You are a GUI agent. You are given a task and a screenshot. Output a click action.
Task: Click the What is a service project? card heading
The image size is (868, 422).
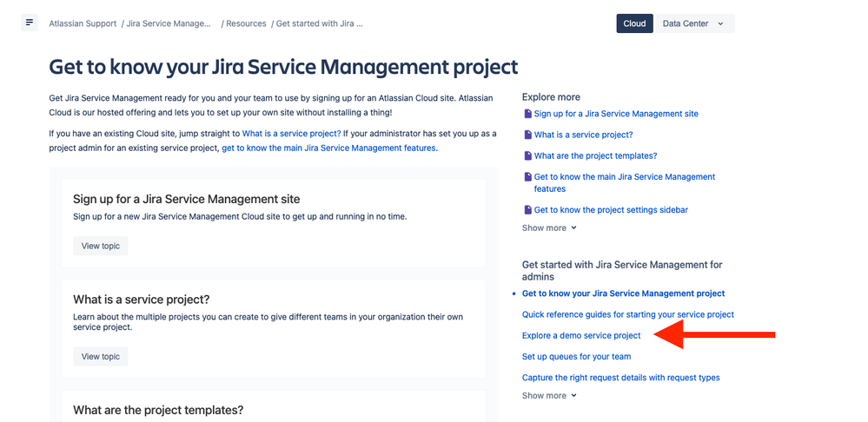click(x=141, y=300)
